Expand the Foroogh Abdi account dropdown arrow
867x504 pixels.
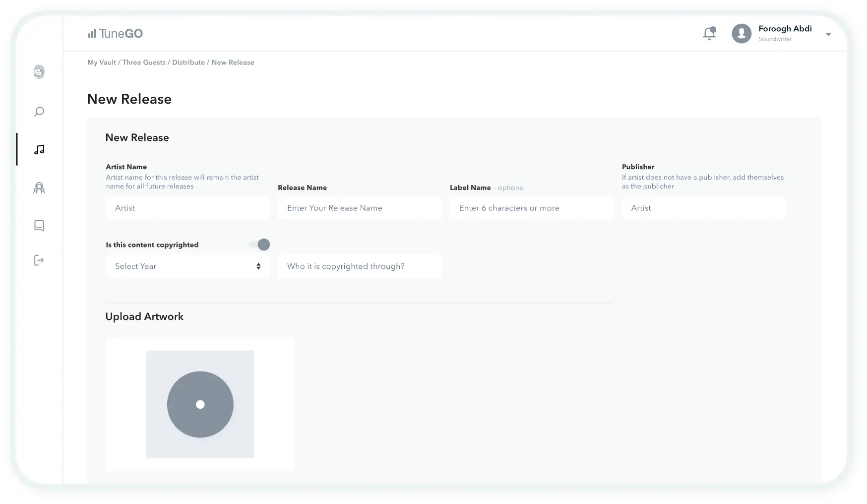click(x=828, y=34)
